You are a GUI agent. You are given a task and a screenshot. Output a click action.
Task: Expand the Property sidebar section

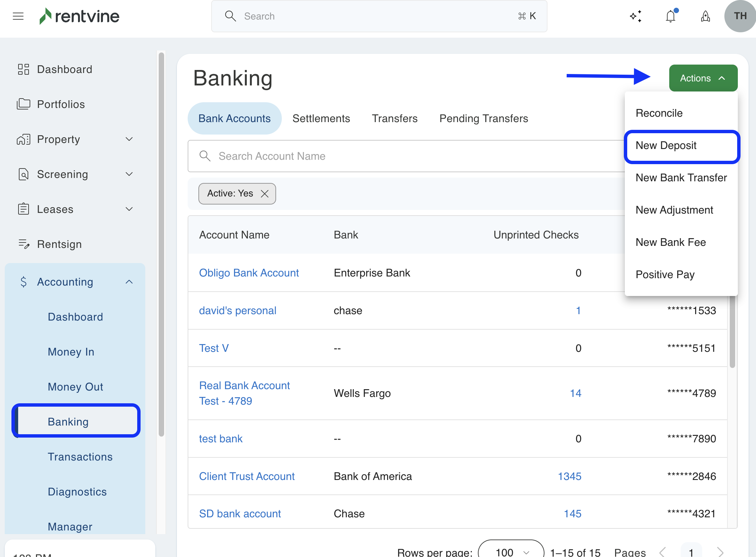129,139
